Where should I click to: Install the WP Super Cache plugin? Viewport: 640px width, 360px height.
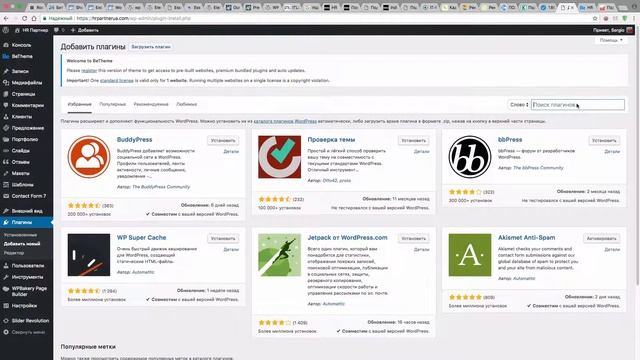click(223, 238)
